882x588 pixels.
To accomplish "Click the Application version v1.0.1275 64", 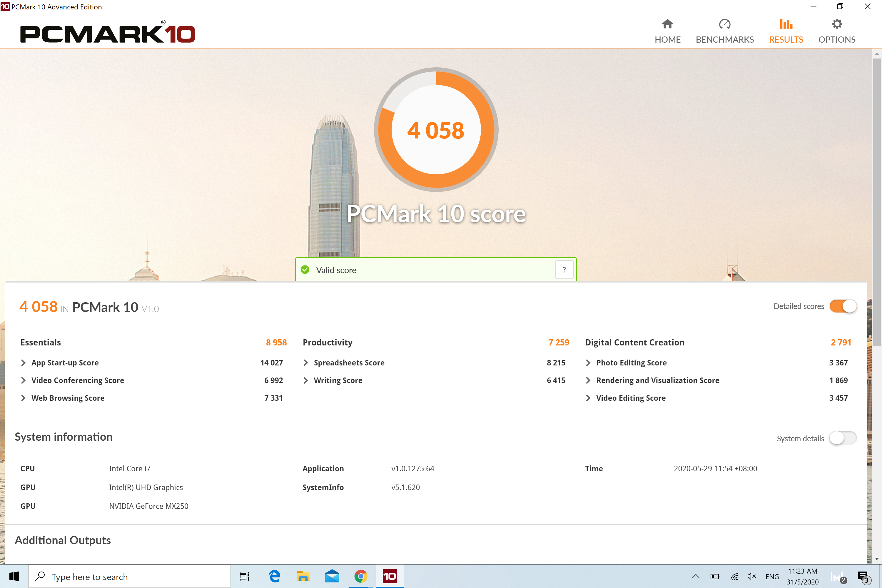I will point(412,468).
